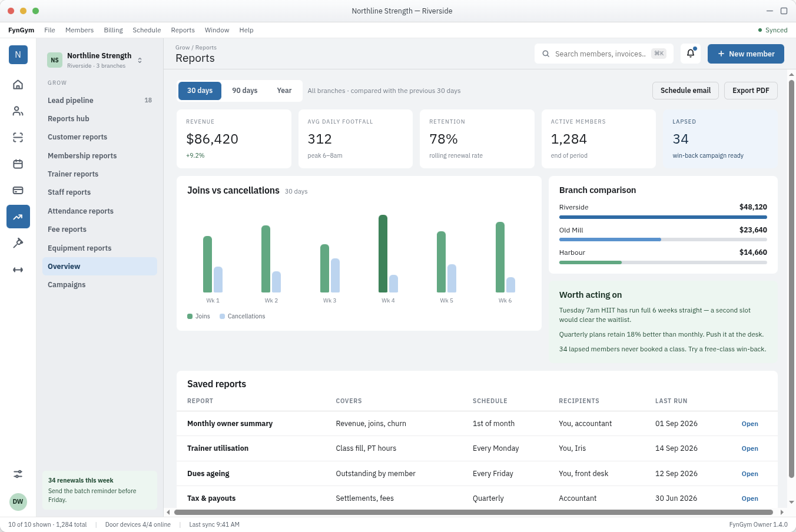Click the 34 renewals this week notice

click(x=99, y=490)
